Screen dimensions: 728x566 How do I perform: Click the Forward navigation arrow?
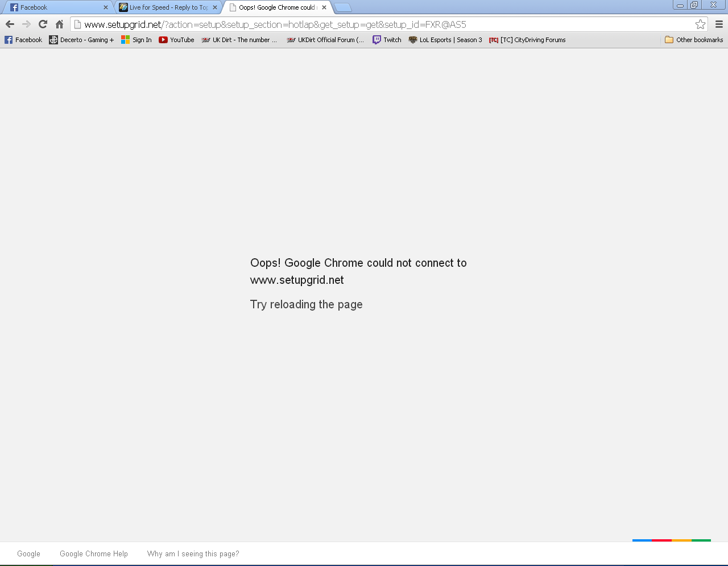coord(26,24)
